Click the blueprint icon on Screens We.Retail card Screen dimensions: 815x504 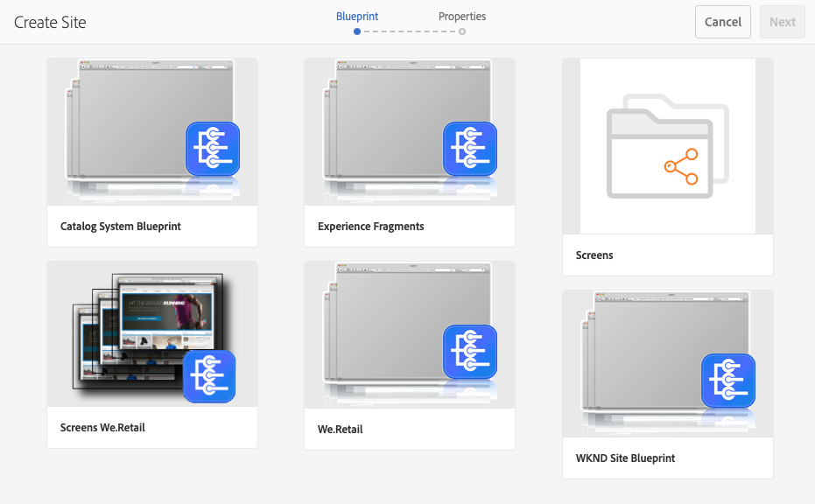[x=209, y=376]
